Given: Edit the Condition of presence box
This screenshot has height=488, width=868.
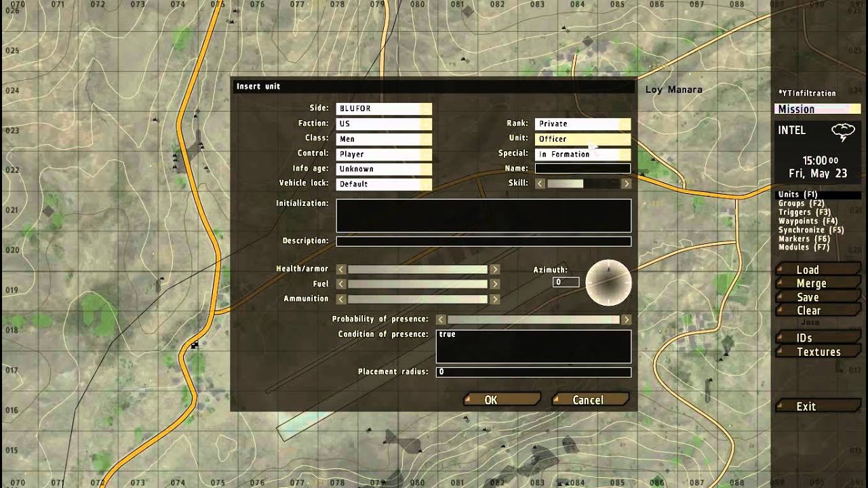Looking at the screenshot, I should 534,346.
